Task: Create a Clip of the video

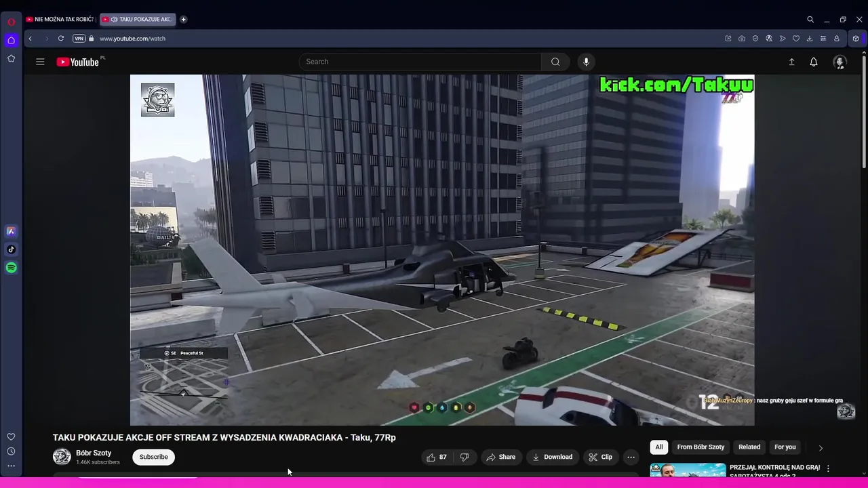Action: (x=600, y=457)
